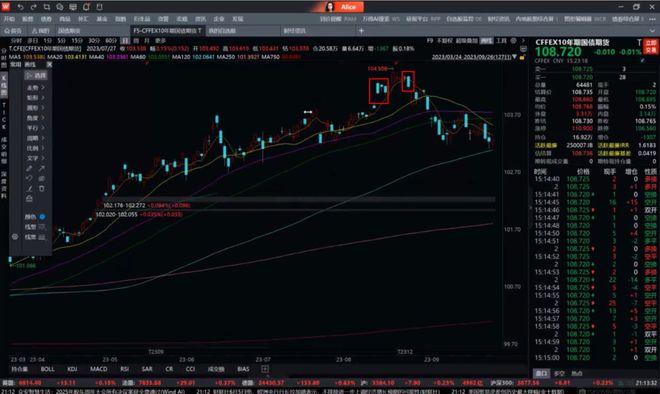660x394 pixels.
Task: Open the screenshot capture tool icon
Action: 46,7
